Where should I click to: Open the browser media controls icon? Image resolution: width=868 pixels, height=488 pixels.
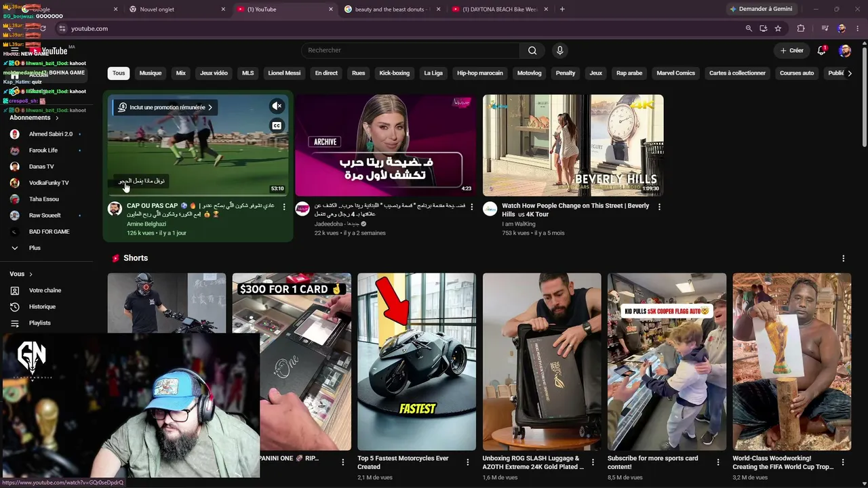pos(825,28)
